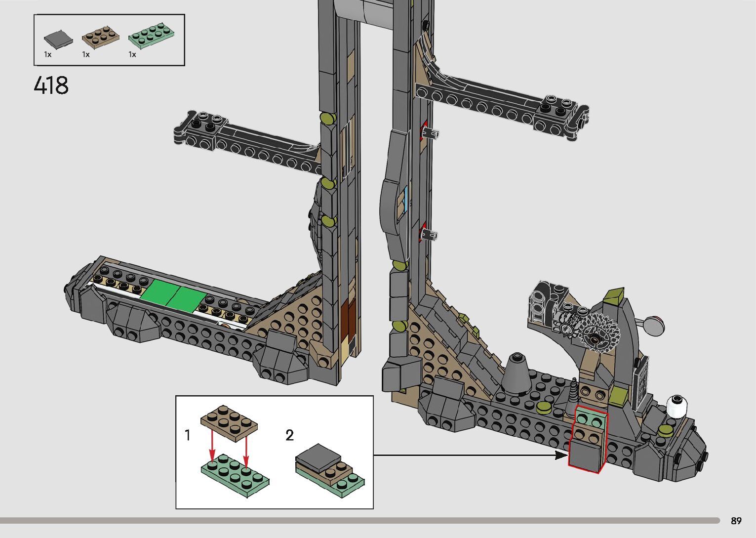Click step number 418

coord(51,85)
